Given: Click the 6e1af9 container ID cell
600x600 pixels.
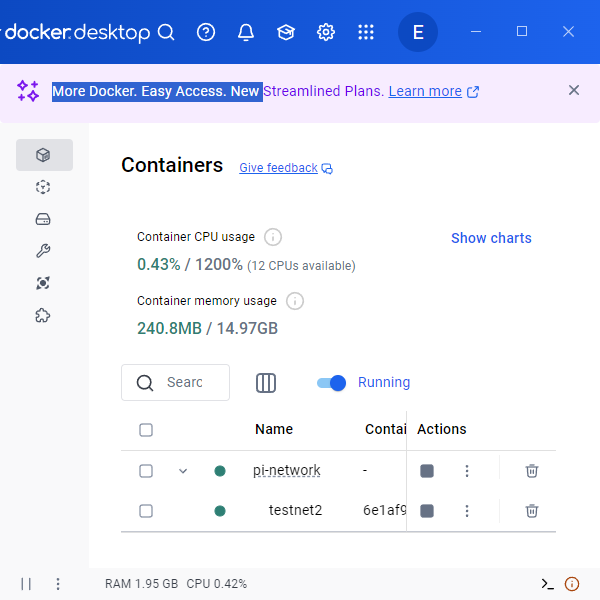Looking at the screenshot, I should [384, 510].
